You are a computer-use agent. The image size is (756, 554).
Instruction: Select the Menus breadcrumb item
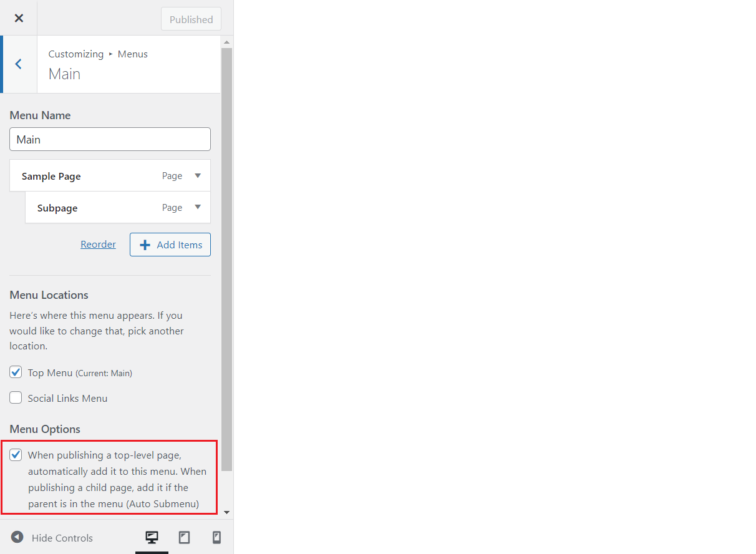pyautogui.click(x=132, y=54)
